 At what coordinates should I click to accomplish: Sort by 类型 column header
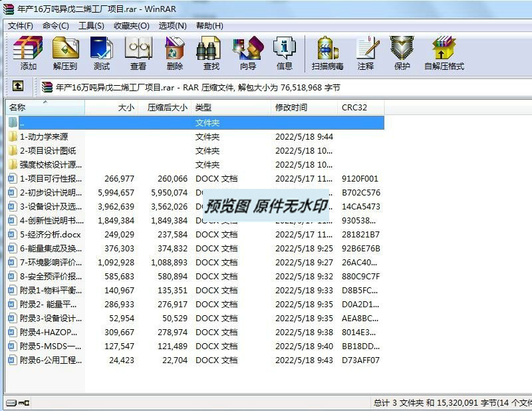tap(231, 108)
